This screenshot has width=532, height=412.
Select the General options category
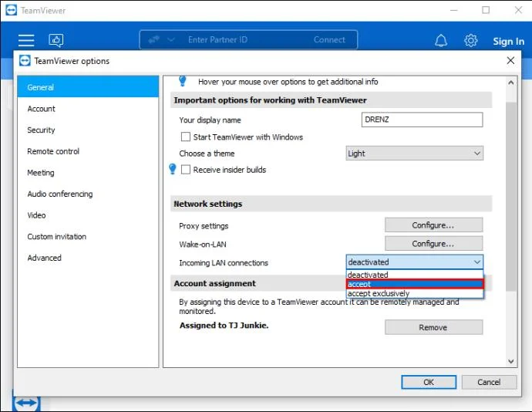88,87
